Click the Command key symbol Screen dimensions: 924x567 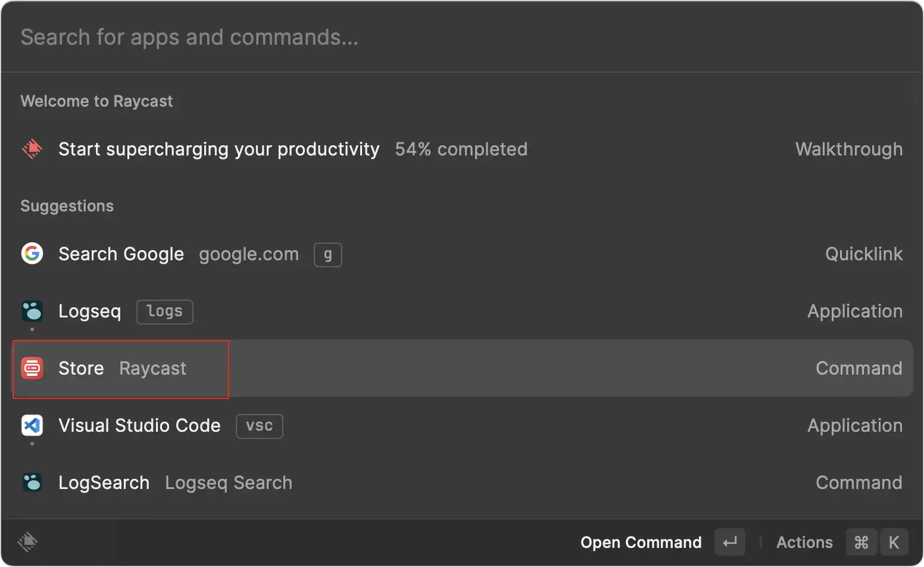[x=861, y=542]
